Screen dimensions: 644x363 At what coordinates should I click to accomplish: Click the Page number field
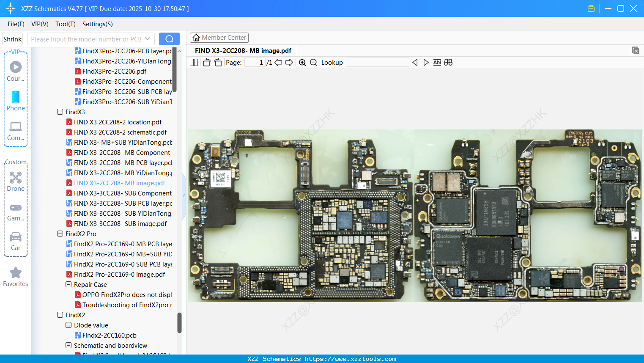[x=255, y=63]
